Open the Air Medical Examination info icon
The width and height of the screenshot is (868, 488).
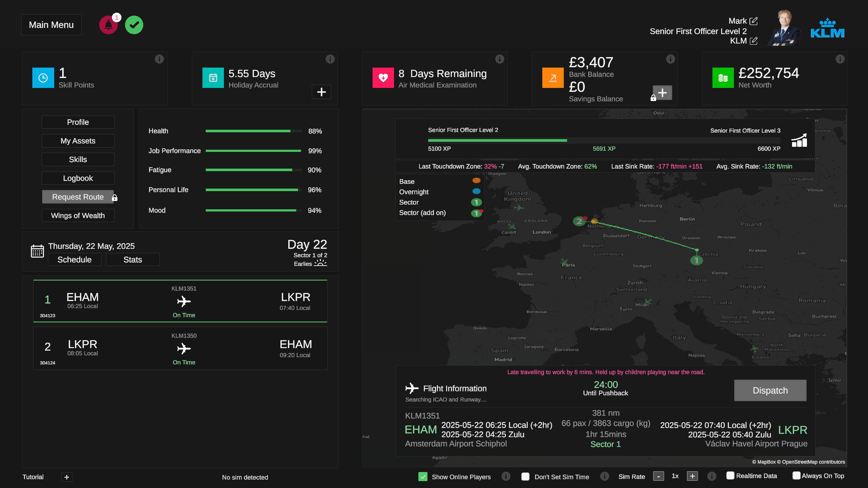coord(500,59)
